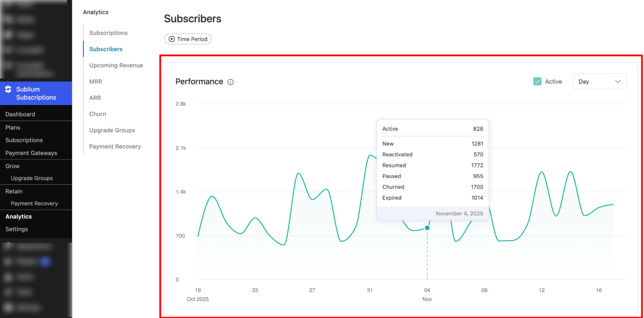Open the plugin Settings page
This screenshot has height=318, width=644.
[x=16, y=229]
